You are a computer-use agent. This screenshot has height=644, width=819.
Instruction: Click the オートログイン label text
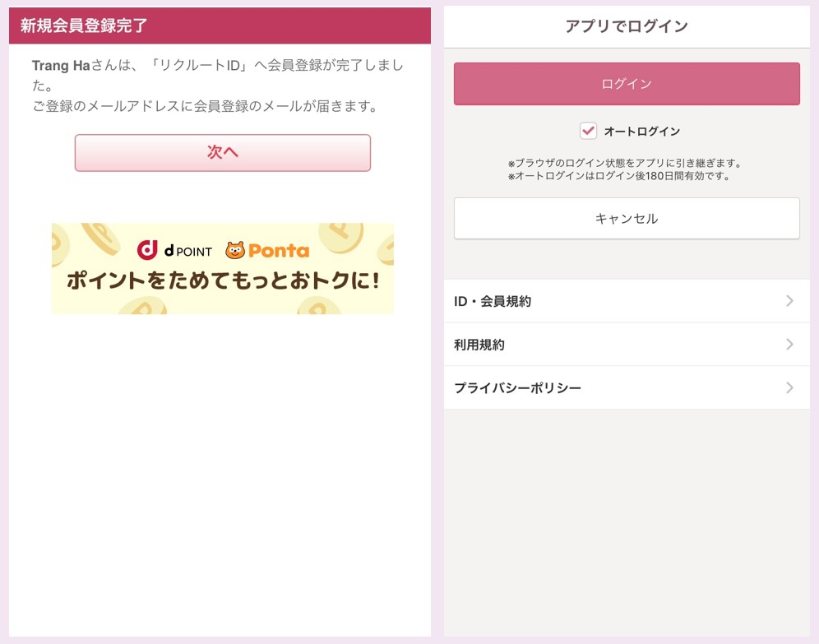[x=642, y=131]
